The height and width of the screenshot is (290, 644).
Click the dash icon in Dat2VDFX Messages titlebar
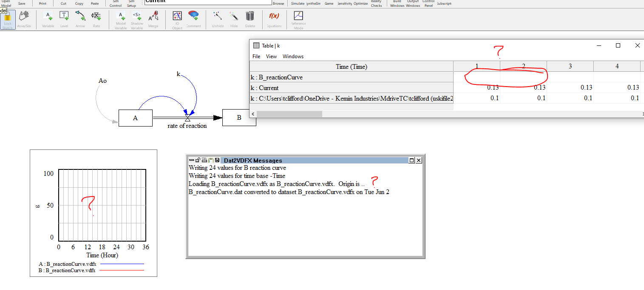(x=191, y=160)
